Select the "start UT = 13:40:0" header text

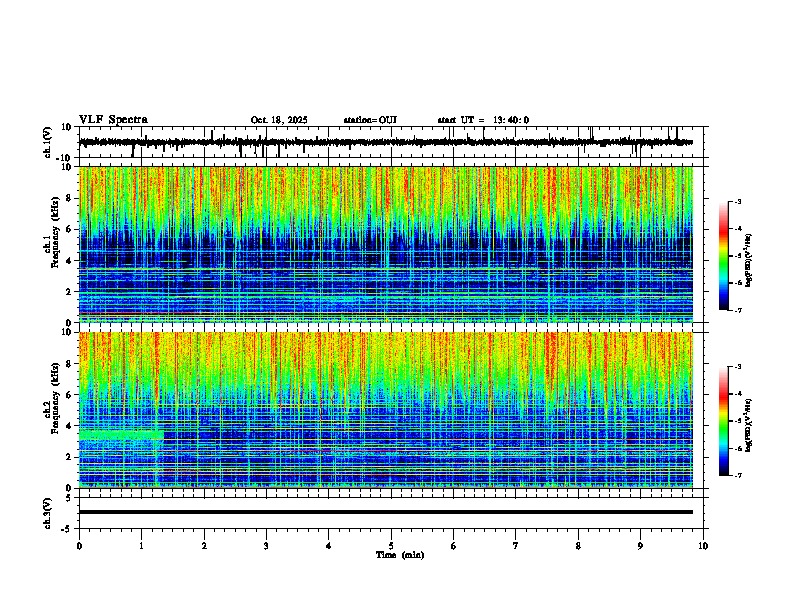(x=483, y=120)
